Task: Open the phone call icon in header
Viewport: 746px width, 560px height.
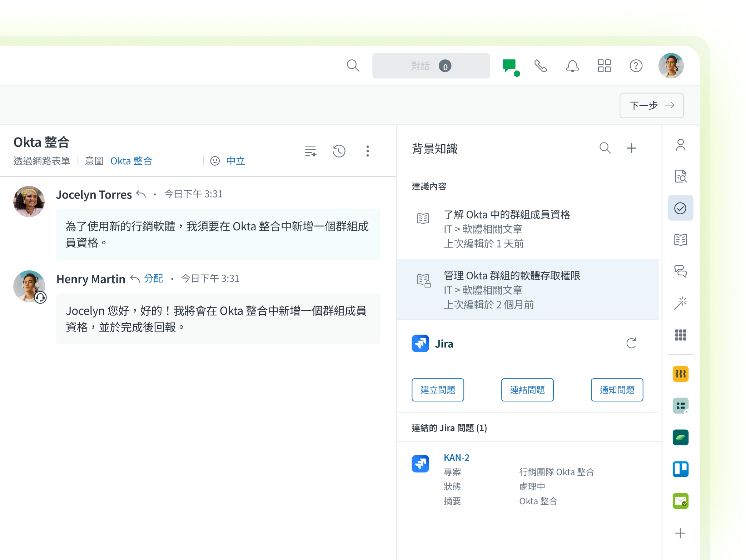Action: pyautogui.click(x=541, y=65)
